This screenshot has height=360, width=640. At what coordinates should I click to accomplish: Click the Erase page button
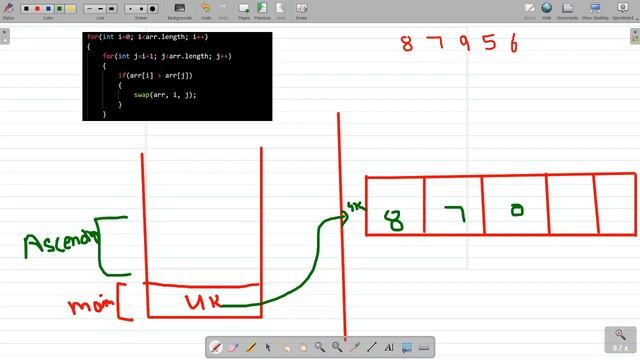pyautogui.click(x=301, y=10)
